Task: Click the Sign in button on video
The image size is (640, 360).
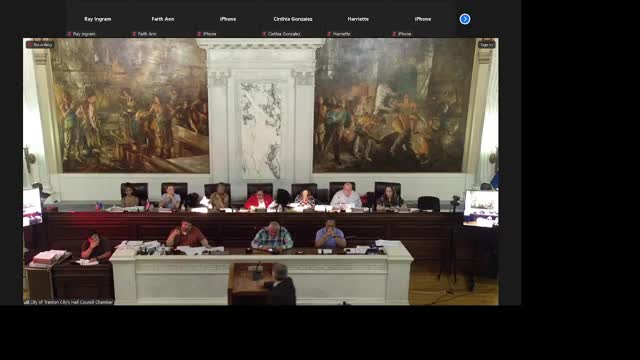Action: (x=487, y=44)
